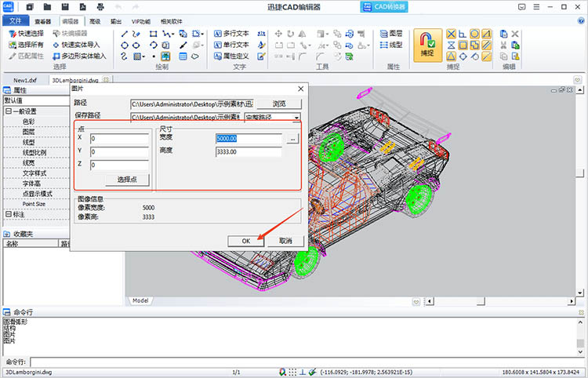588x378 pixels.
Task: Click the Polygon entity input (多边形实体输入) tool
Action: point(79,56)
